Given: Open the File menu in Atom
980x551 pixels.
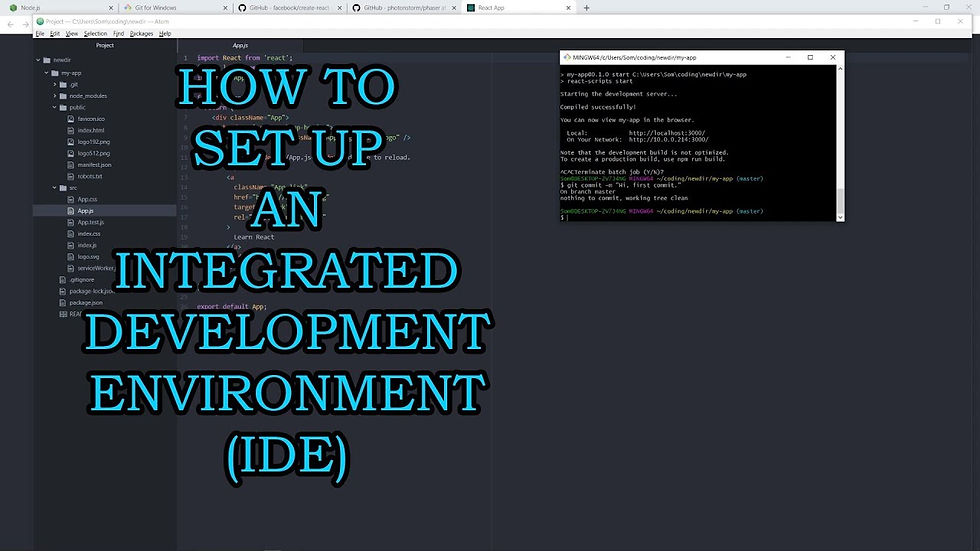Looking at the screenshot, I should click(x=40, y=34).
